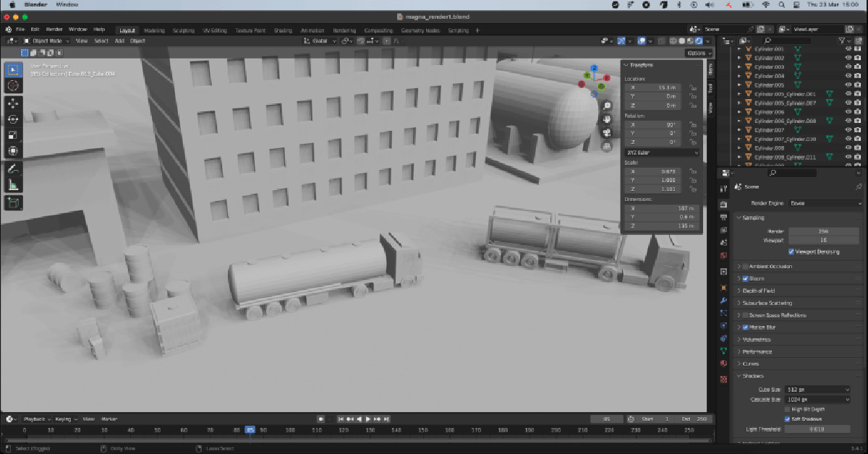This screenshot has height=454, width=868.
Task: Choose the Scale tool from the toolbar
Action: pyautogui.click(x=13, y=135)
